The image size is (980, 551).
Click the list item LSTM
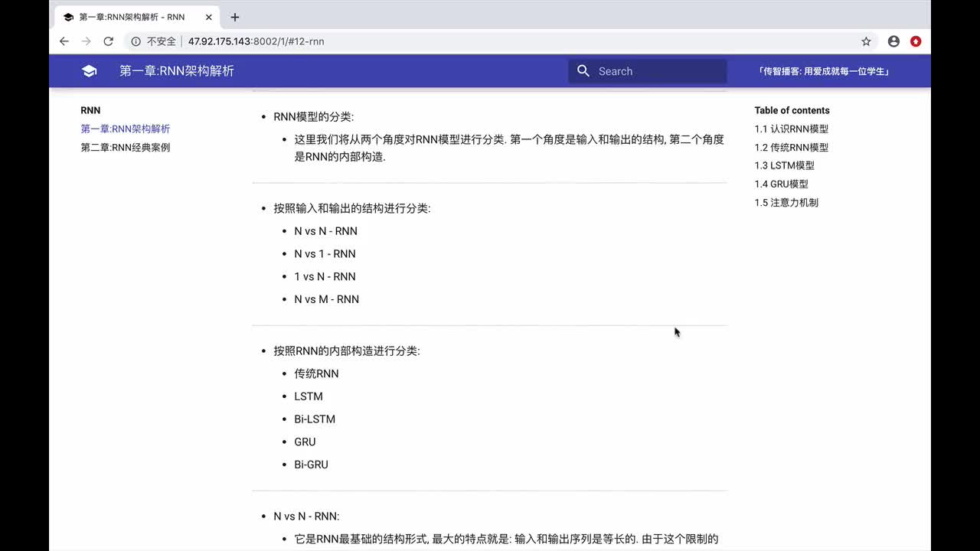309,396
